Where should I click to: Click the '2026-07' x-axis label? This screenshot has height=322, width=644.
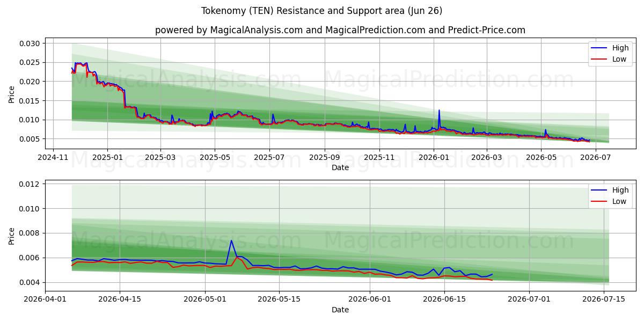[x=595, y=158]
